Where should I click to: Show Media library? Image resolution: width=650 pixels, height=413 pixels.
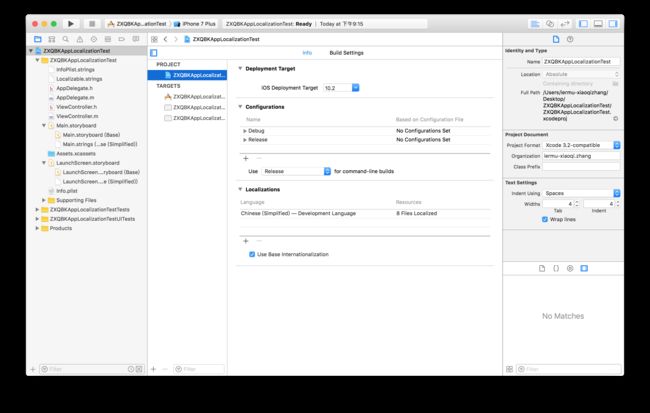coord(584,268)
